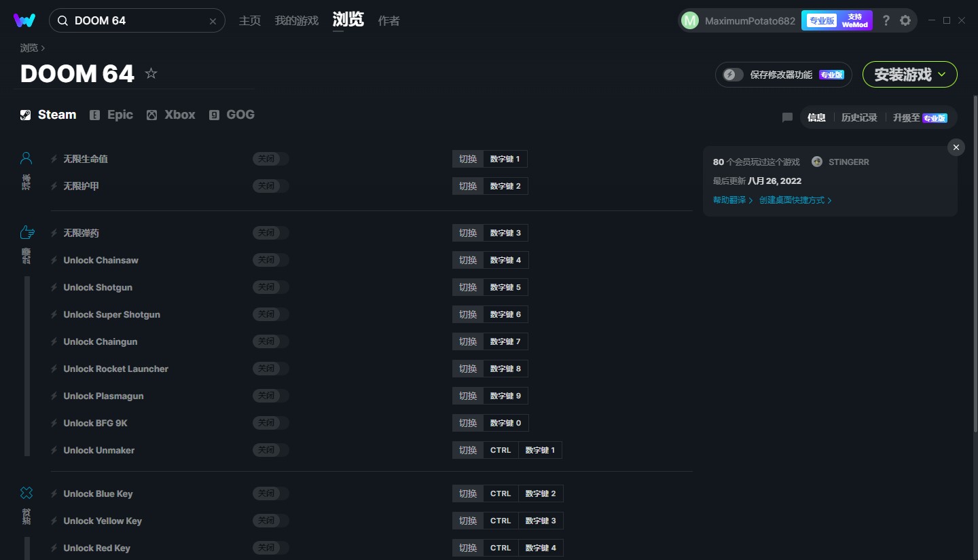Click the lightning icon beside Unlock Chainsaw

click(x=54, y=260)
